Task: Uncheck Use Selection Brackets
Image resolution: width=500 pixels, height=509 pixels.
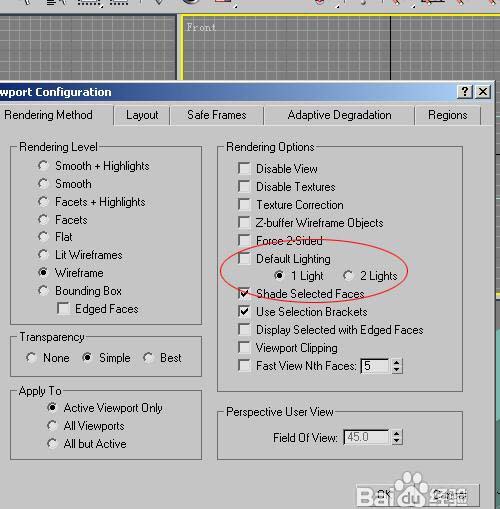Action: click(244, 311)
